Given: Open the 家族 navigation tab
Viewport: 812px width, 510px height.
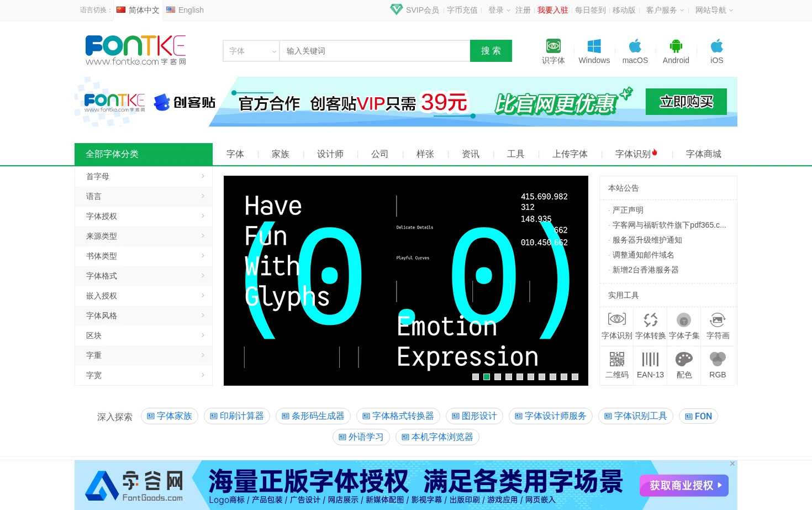Looking at the screenshot, I should 281,154.
